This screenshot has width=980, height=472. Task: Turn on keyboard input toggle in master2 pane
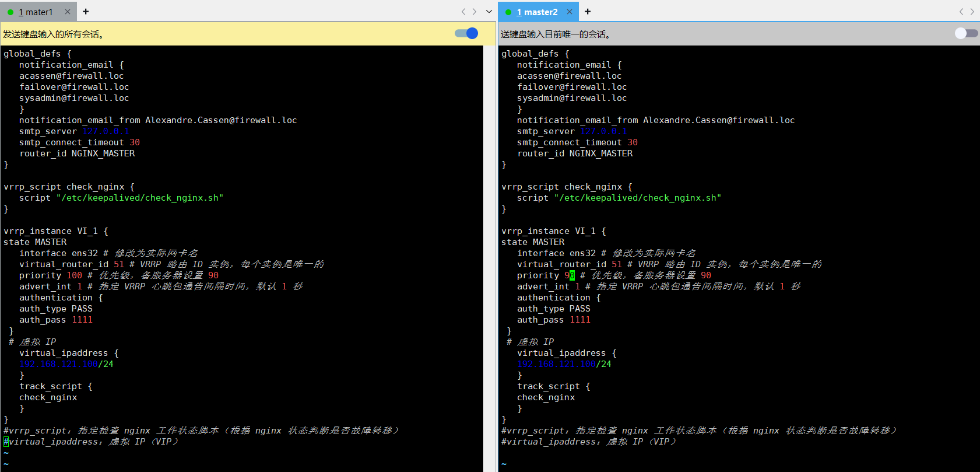[966, 33]
